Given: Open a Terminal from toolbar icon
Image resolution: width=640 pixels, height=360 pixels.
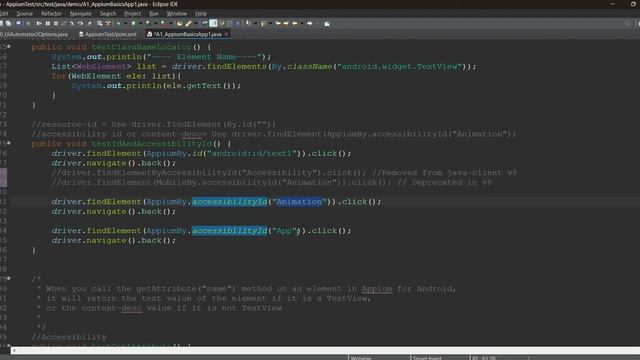Looking at the screenshot, I should 18,23.
